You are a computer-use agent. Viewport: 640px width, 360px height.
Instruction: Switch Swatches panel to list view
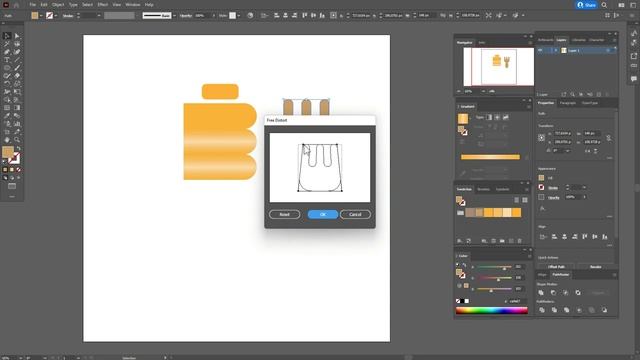click(516, 200)
